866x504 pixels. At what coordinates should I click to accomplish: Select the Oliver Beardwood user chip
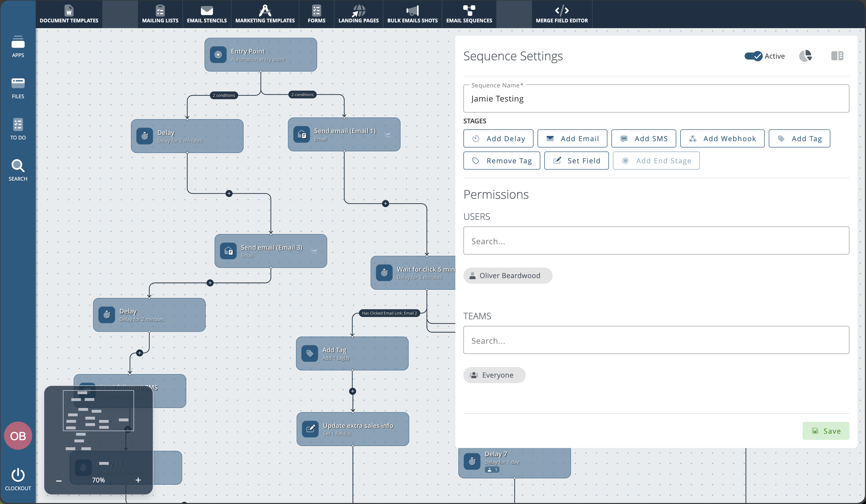tap(508, 276)
